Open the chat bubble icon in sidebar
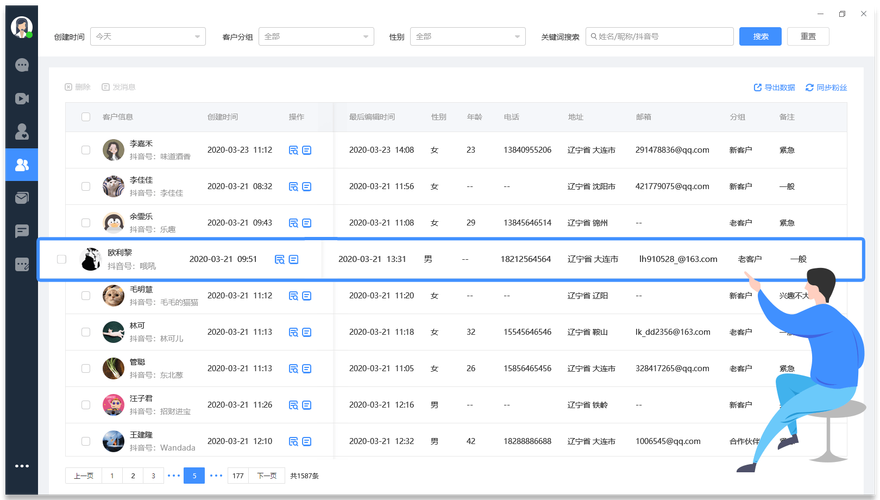 pyautogui.click(x=21, y=65)
